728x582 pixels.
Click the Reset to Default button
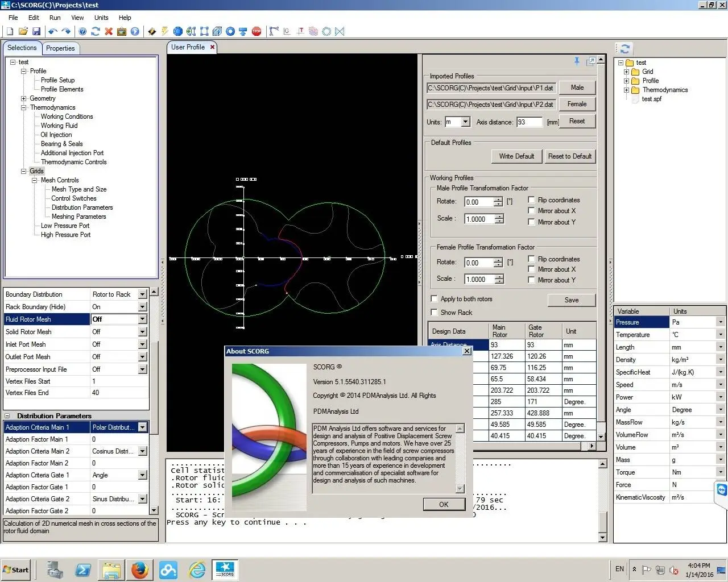click(x=570, y=156)
